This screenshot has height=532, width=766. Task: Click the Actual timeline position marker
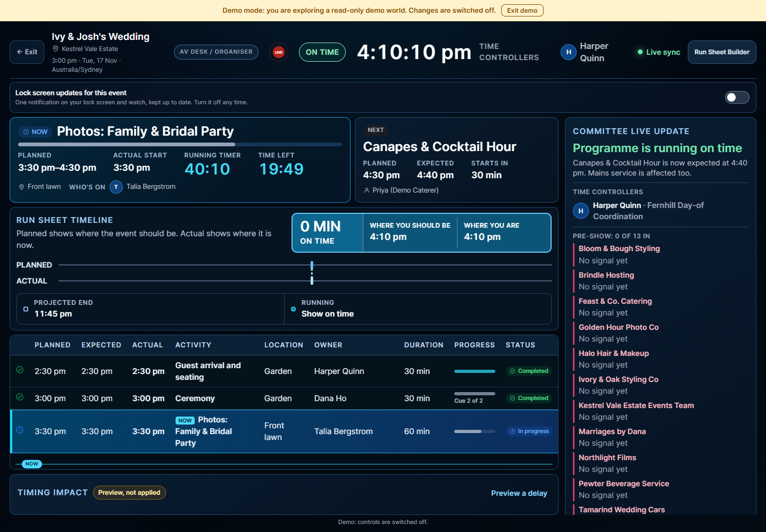pos(312,280)
